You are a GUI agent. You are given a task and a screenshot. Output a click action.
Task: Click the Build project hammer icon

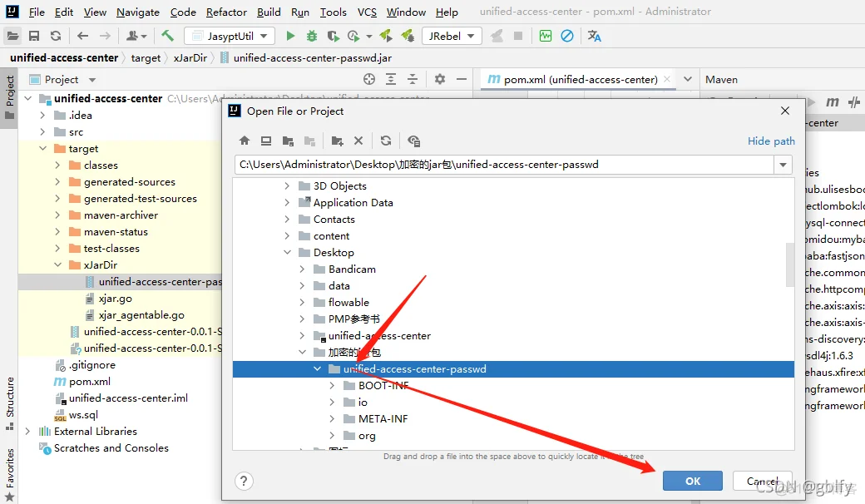pos(167,37)
